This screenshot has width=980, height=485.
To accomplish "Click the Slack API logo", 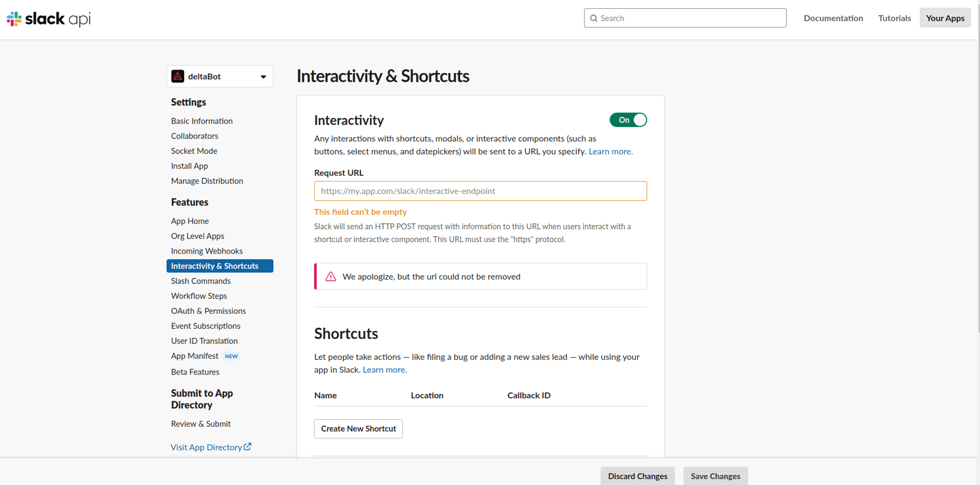I will point(49,18).
